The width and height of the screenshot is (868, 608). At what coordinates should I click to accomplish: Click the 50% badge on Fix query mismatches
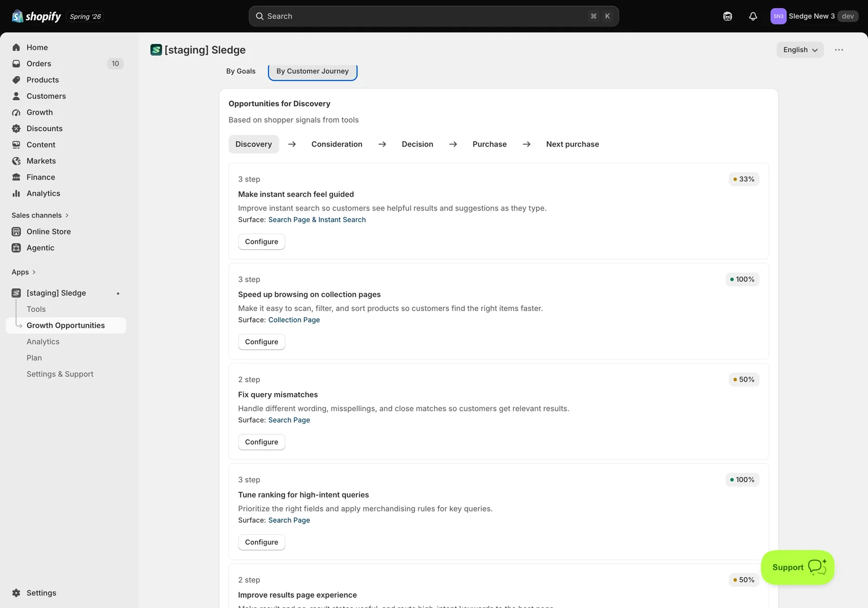(744, 379)
